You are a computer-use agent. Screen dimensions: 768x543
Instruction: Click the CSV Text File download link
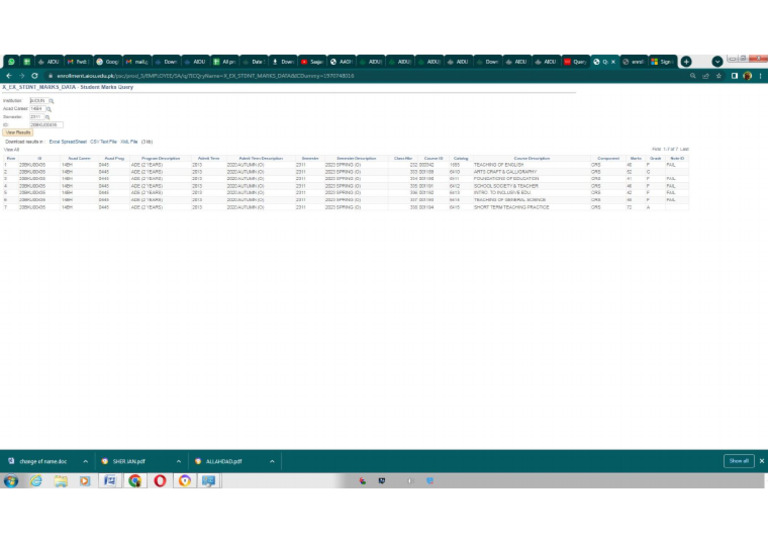point(103,141)
